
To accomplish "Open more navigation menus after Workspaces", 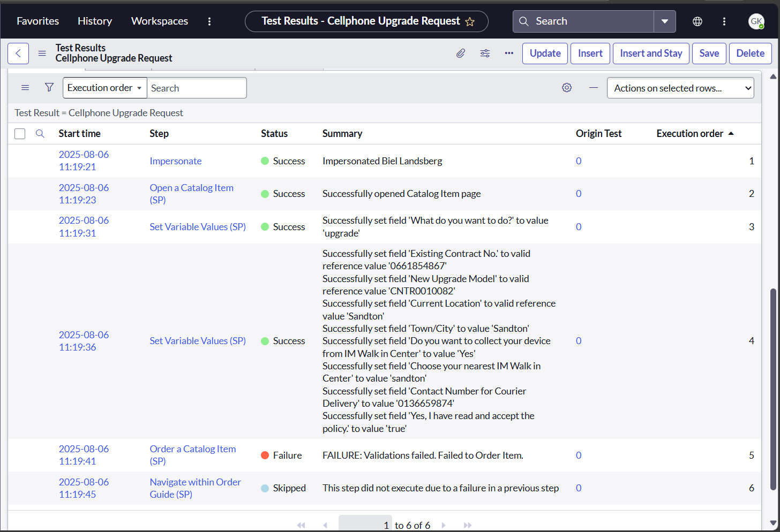I will tap(209, 21).
